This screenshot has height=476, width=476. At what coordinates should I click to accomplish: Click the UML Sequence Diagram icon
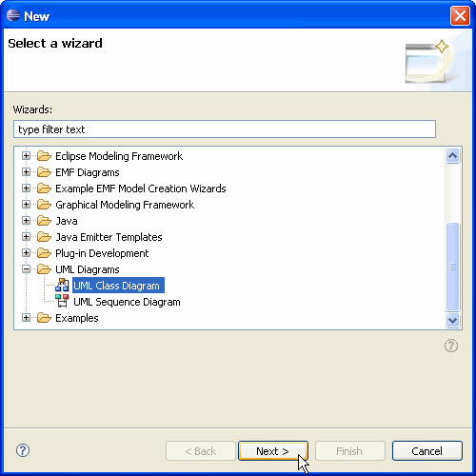click(x=62, y=301)
